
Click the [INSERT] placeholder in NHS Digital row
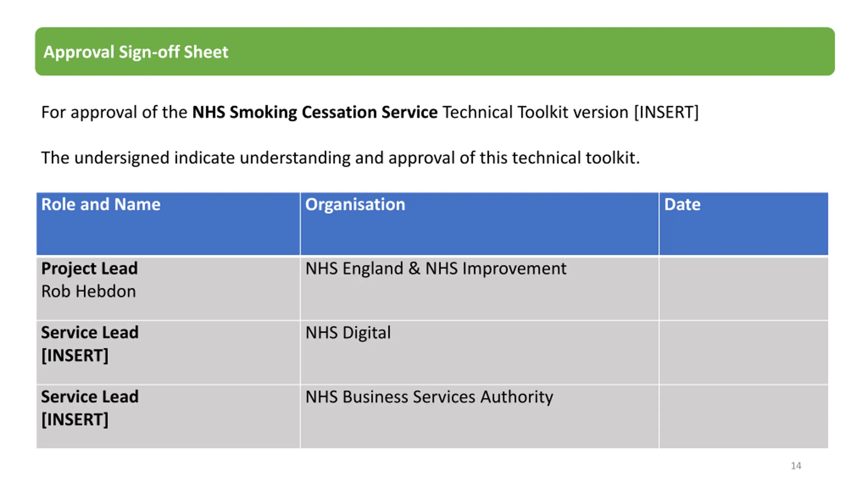75,355
